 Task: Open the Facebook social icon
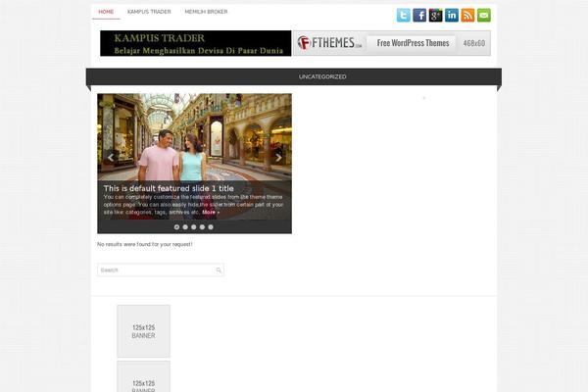[x=419, y=16]
